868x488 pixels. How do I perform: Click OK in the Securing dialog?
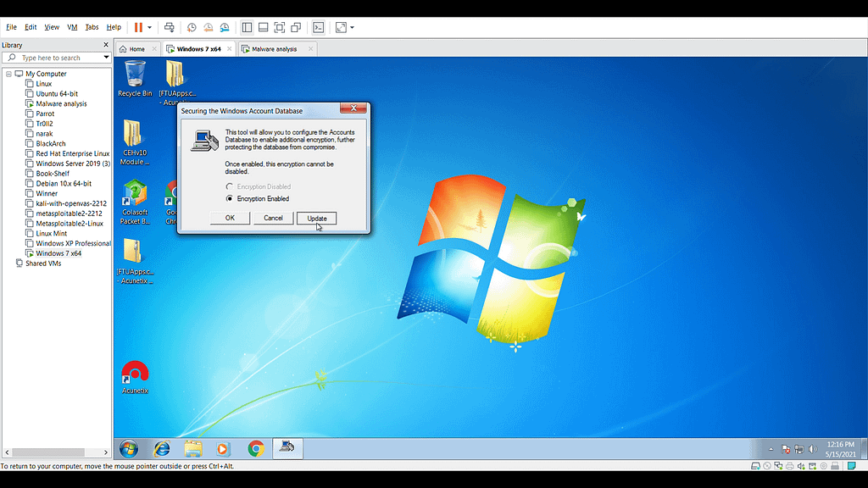click(230, 218)
